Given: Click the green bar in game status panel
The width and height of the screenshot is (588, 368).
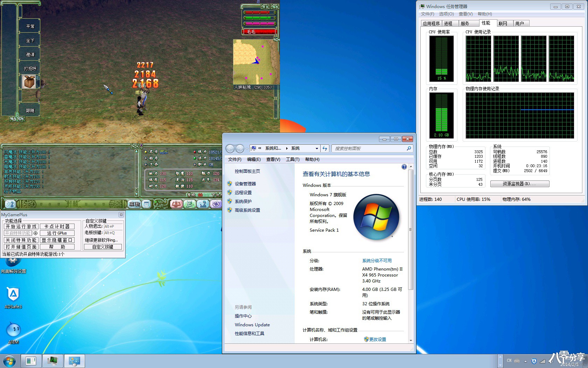Looking at the screenshot, I should click(x=259, y=18).
